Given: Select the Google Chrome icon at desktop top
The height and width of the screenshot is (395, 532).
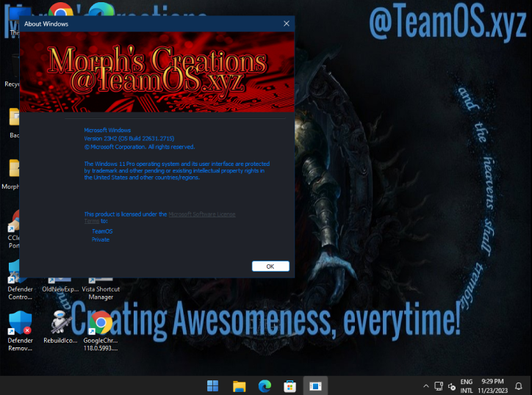Looking at the screenshot, I should (x=60, y=10).
